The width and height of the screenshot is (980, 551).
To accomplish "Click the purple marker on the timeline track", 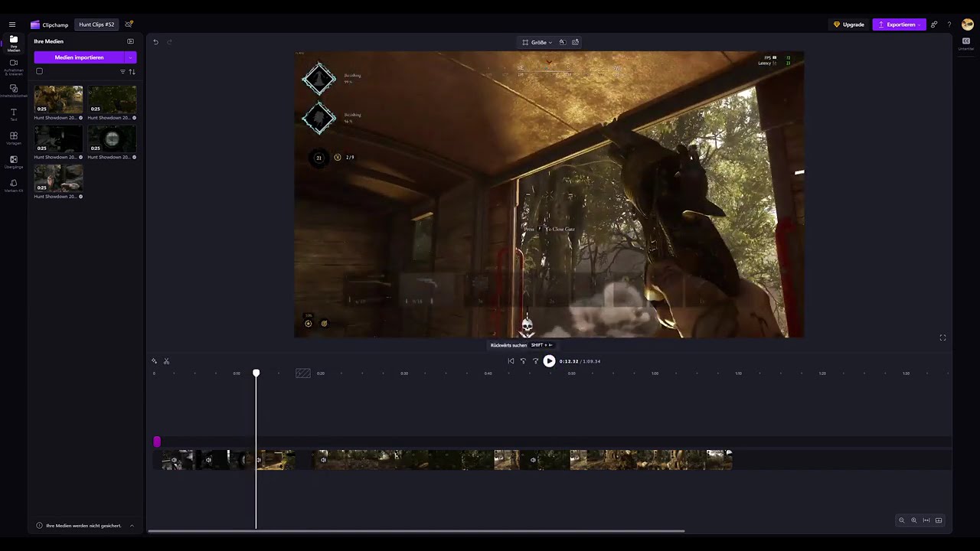I will pos(157,442).
